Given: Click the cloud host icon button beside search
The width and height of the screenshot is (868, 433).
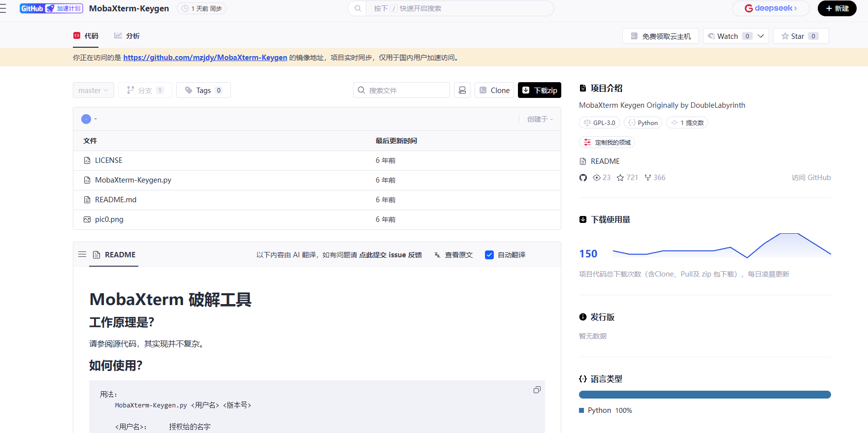Looking at the screenshot, I should click(x=462, y=90).
